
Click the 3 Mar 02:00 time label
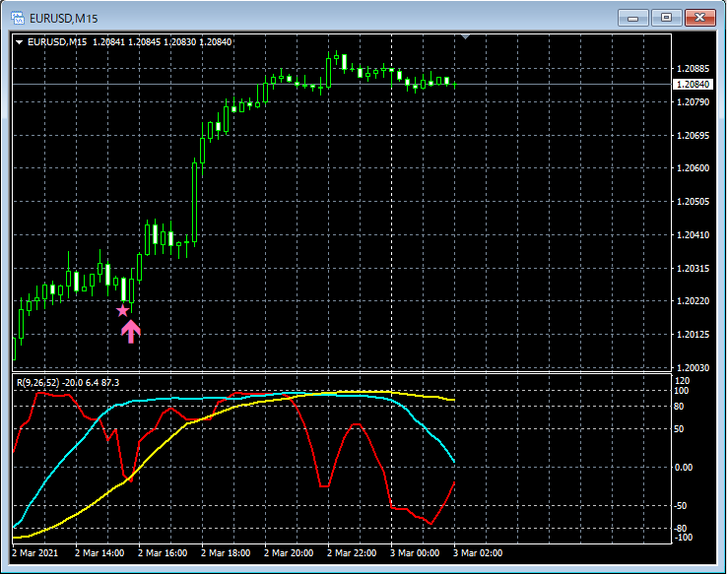(478, 553)
